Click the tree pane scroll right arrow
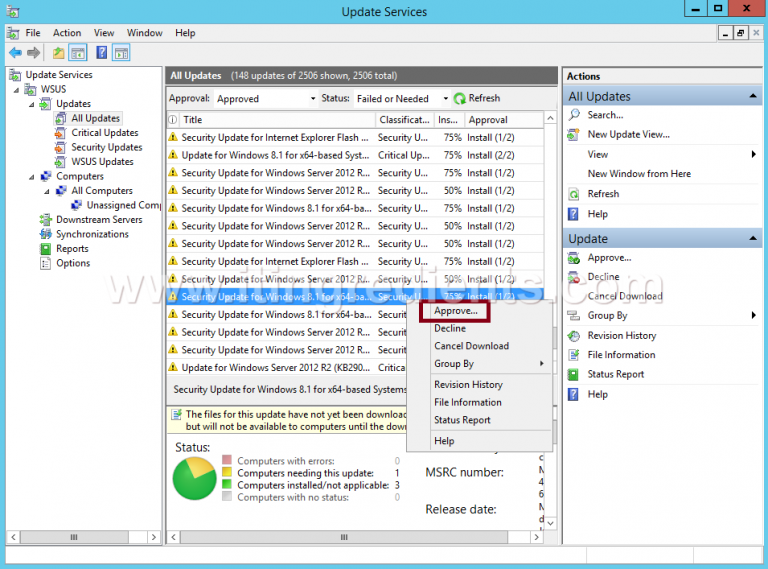Image resolution: width=768 pixels, height=569 pixels. tap(154, 537)
